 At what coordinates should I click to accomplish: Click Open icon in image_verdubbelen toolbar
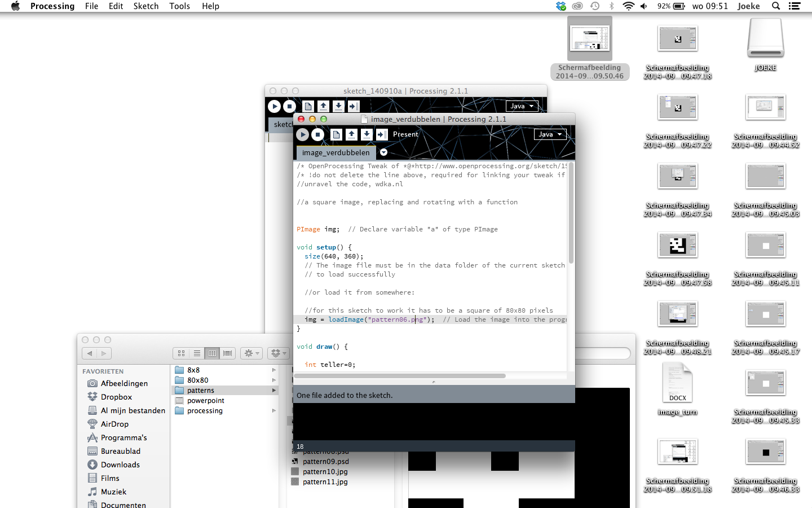[351, 134]
